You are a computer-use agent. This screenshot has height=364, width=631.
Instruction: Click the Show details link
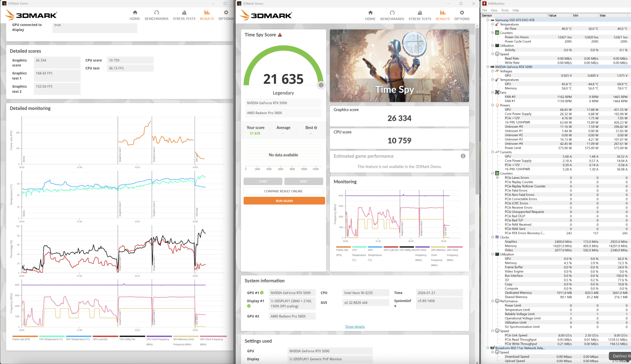coord(355,327)
